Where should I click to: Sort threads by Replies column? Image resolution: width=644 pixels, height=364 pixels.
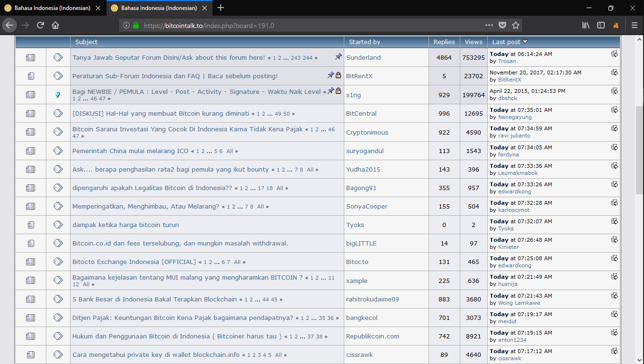444,42
